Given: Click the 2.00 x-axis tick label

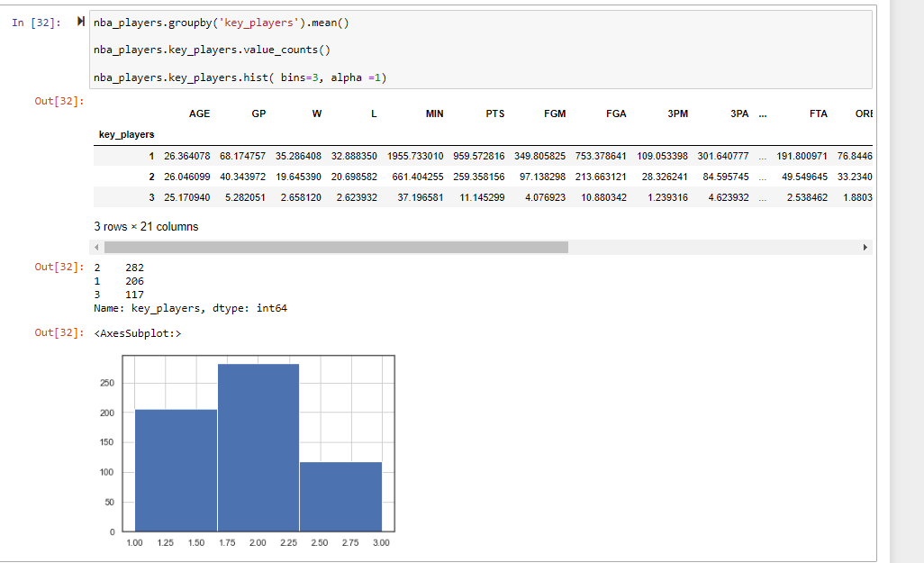Looking at the screenshot, I should 258,542.
